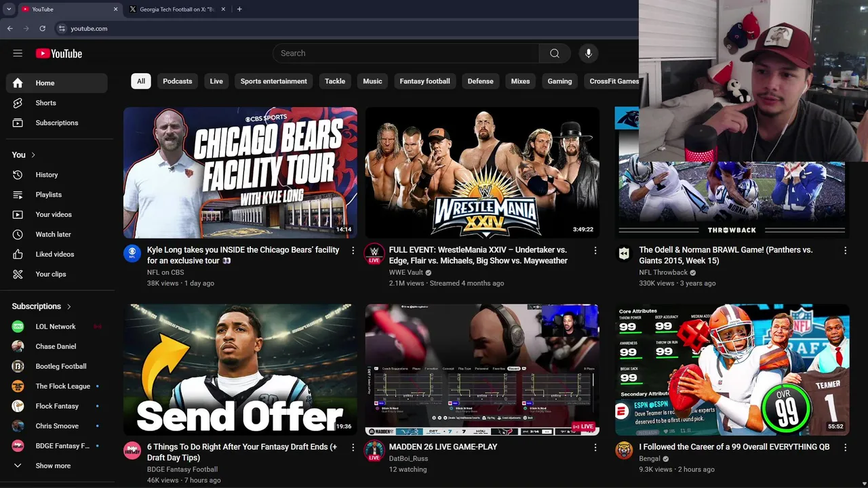Open Bootleg Football channel subscription
This screenshot has height=488, width=868.
(x=57, y=366)
